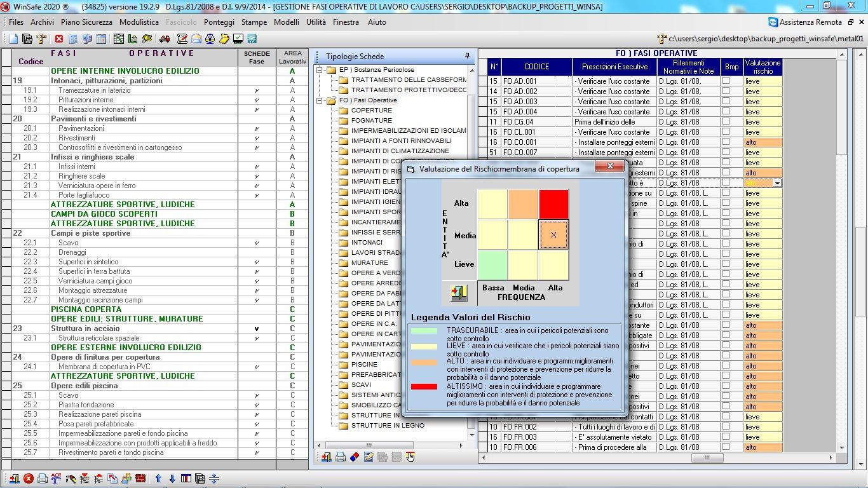Open the calendar icon in top toolbar
Screen dimensions: 868x488
tap(101, 39)
